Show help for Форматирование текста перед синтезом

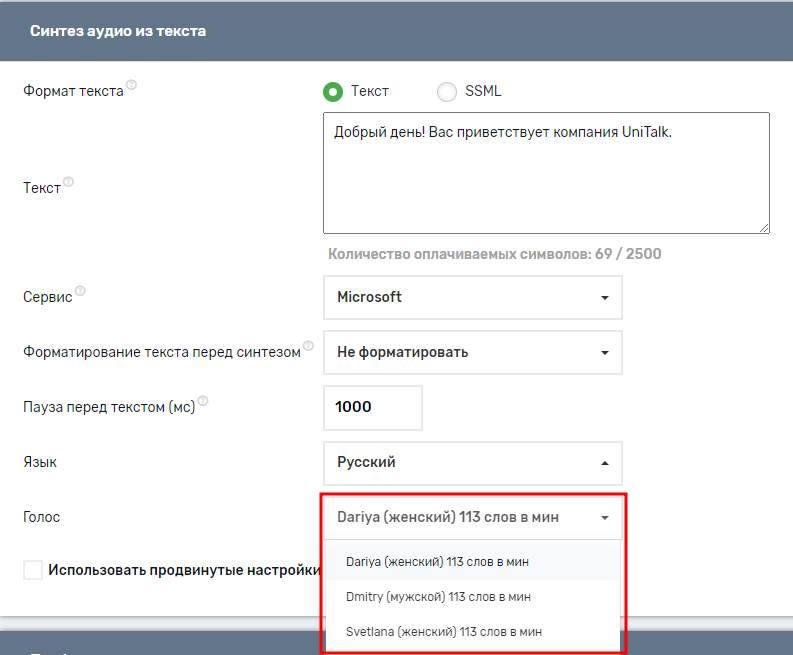point(308,346)
